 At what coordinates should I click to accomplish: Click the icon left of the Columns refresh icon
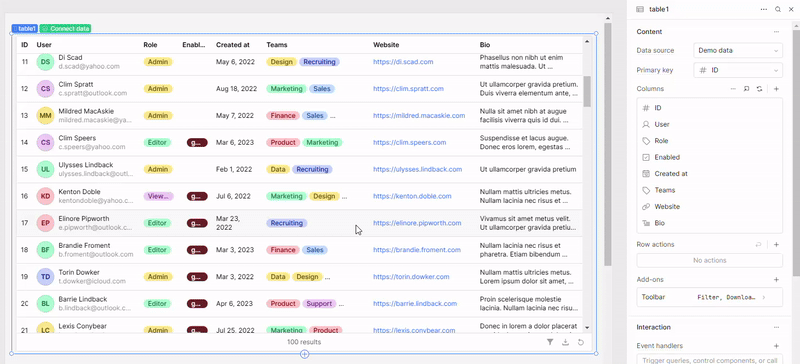point(746,89)
